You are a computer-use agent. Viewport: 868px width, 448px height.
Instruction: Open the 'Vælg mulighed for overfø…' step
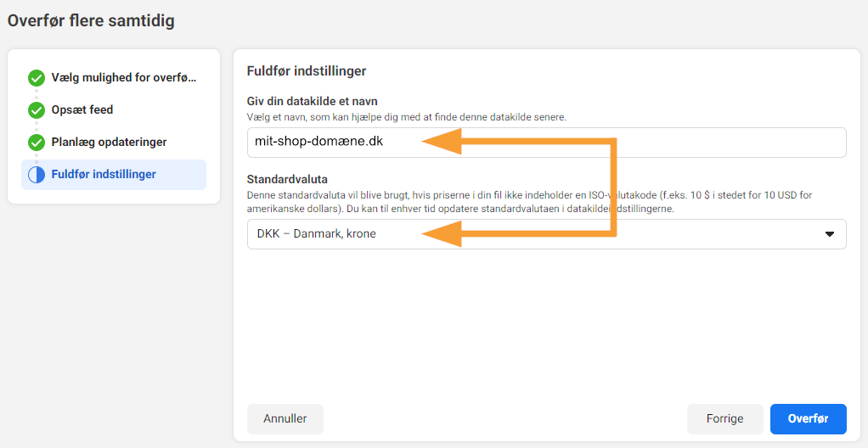[x=124, y=77]
